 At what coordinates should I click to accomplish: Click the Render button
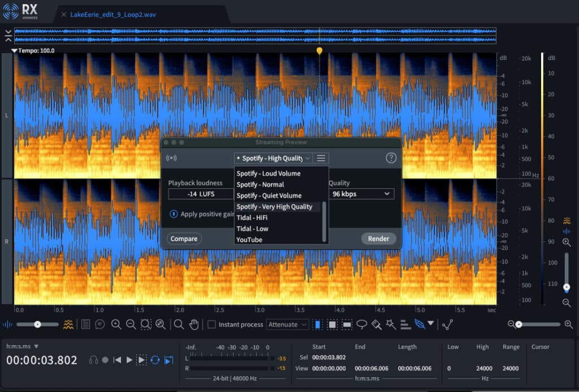(378, 239)
